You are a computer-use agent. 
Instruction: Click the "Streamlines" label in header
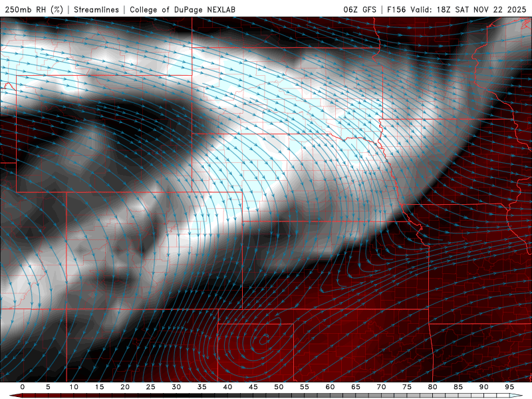96,9
